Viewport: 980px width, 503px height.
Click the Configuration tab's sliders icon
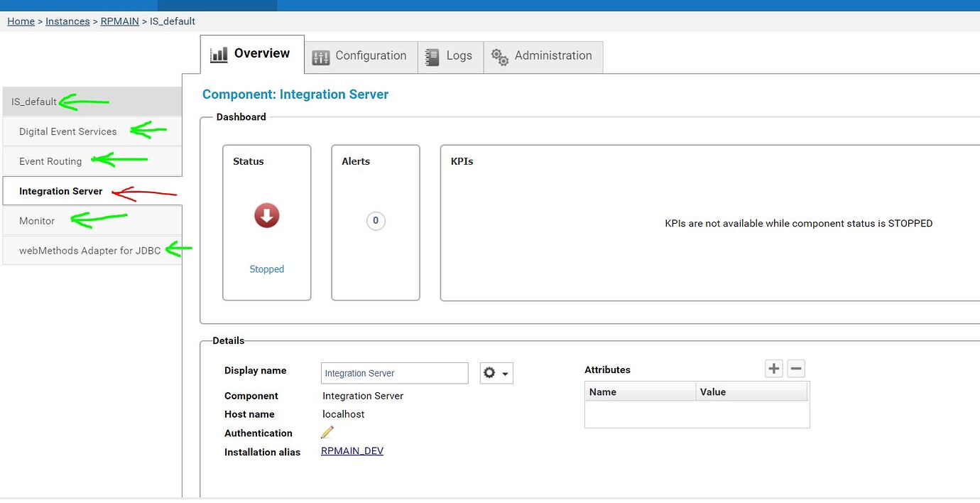click(x=321, y=58)
